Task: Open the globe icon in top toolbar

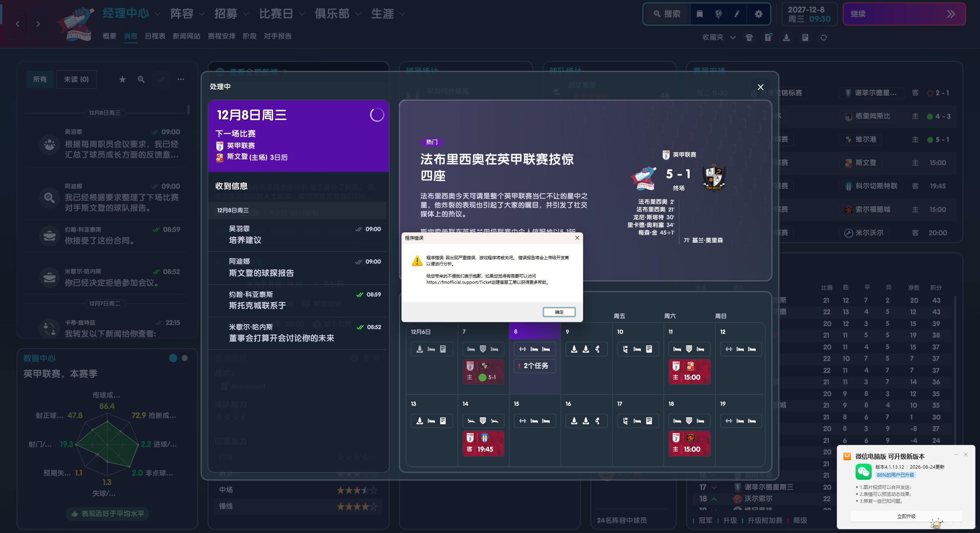Action: click(719, 14)
